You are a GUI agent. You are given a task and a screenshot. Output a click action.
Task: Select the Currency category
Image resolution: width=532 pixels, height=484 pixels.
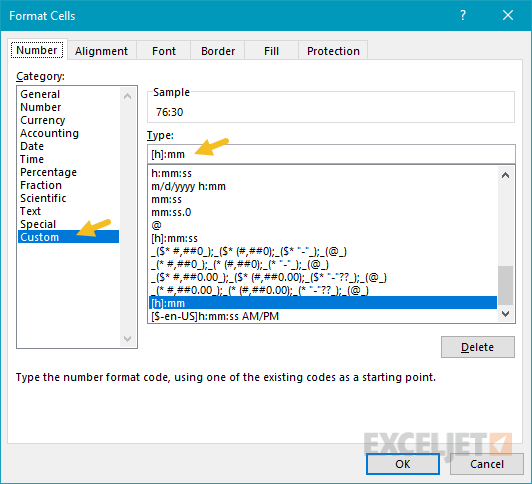pyautogui.click(x=42, y=120)
